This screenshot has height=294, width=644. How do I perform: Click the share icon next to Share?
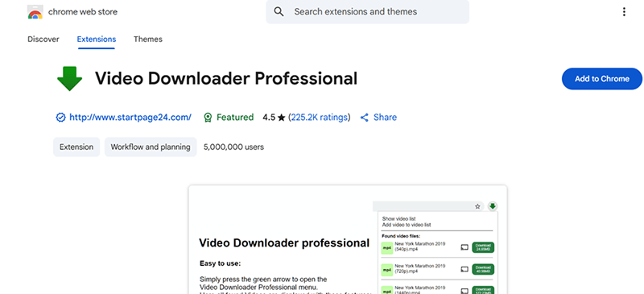(x=365, y=118)
